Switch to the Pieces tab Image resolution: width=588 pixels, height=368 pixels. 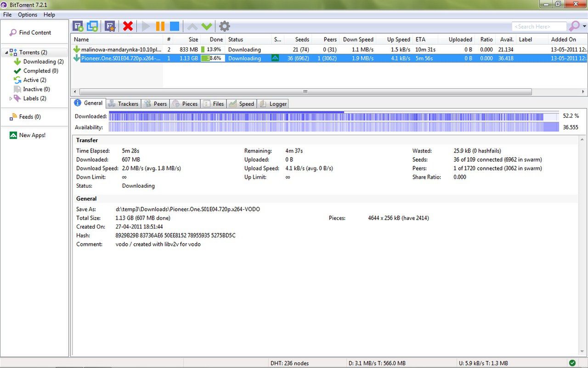[185, 104]
